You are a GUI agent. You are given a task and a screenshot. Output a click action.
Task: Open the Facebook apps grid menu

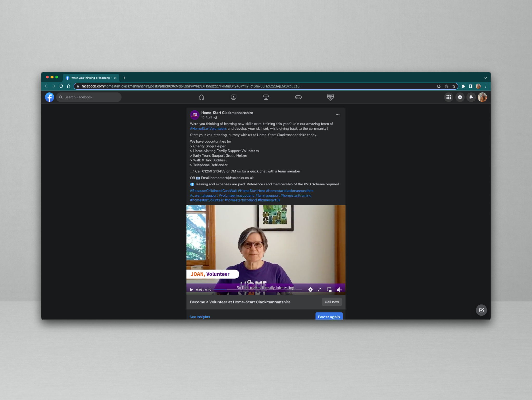tap(448, 97)
